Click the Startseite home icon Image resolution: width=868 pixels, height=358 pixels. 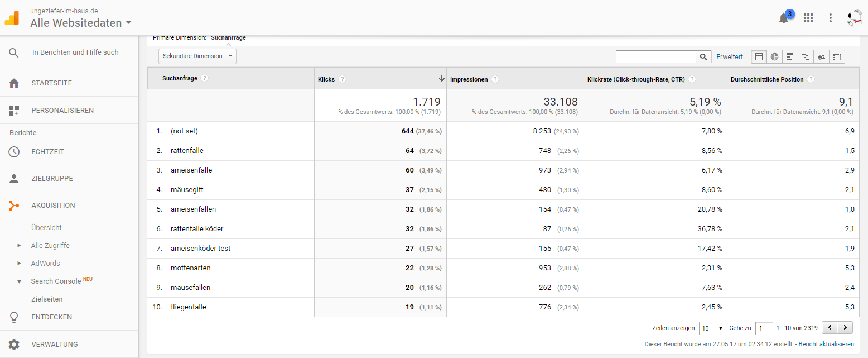[14, 83]
